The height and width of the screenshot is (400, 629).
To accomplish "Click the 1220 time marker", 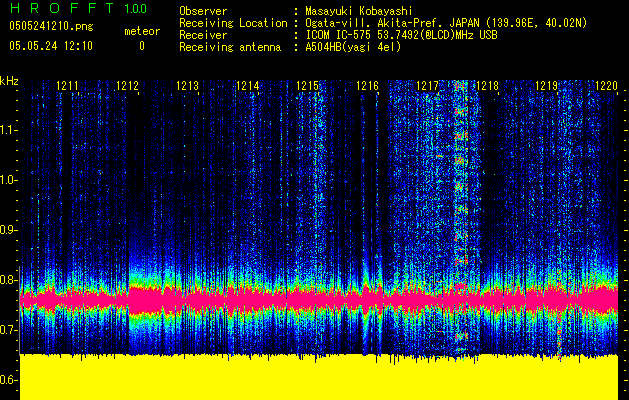I will tap(607, 86).
